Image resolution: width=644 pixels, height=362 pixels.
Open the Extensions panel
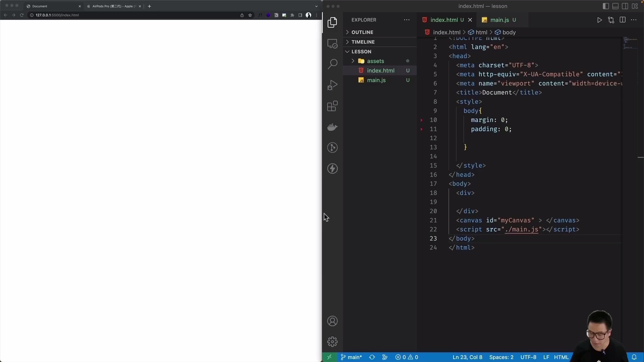[332, 106]
